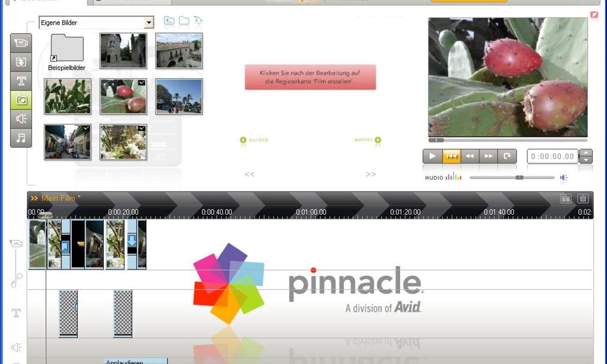Screen dimensions: 607x364
Task: Click the timecode field 0:00:00.00
Action: pos(552,156)
